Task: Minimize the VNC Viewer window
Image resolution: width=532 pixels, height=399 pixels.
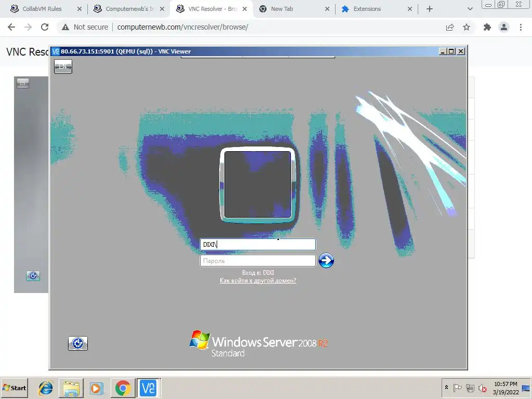Action: coord(443,51)
